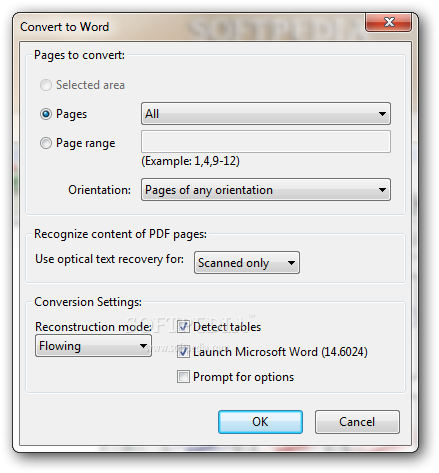Click the Page range input field

(x=266, y=142)
